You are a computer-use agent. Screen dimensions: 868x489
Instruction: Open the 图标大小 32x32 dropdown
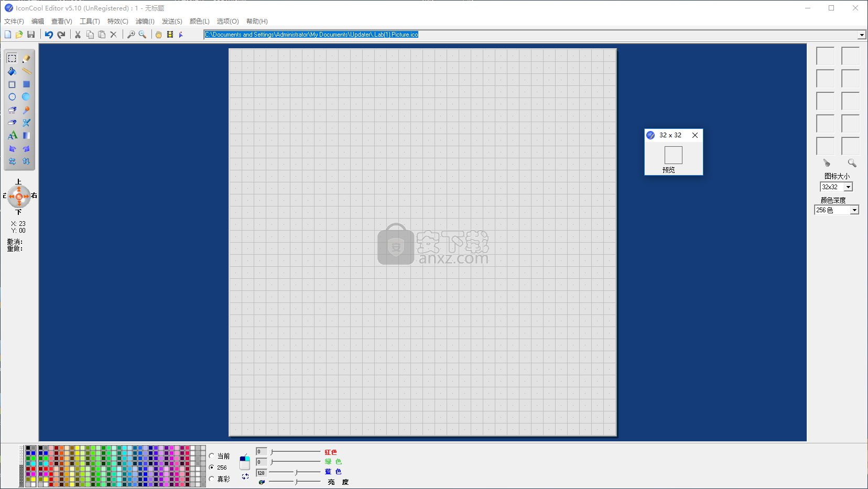point(848,187)
